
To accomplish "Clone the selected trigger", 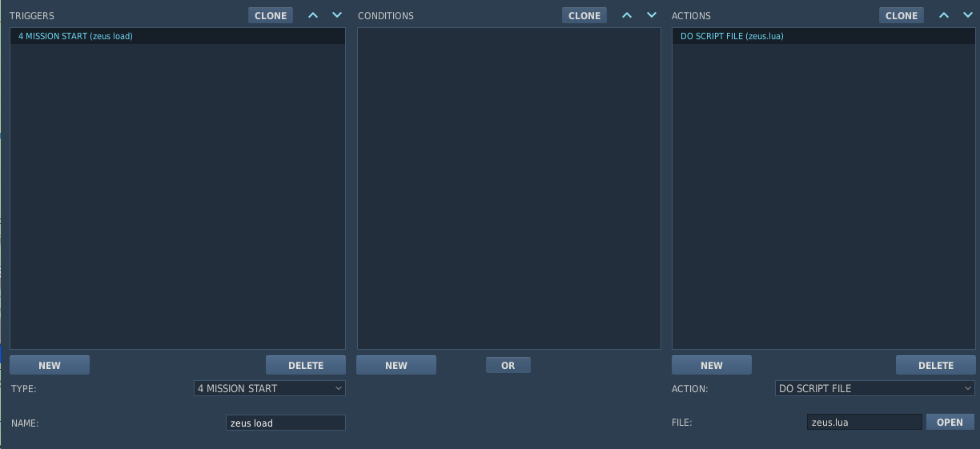I will coord(271,15).
